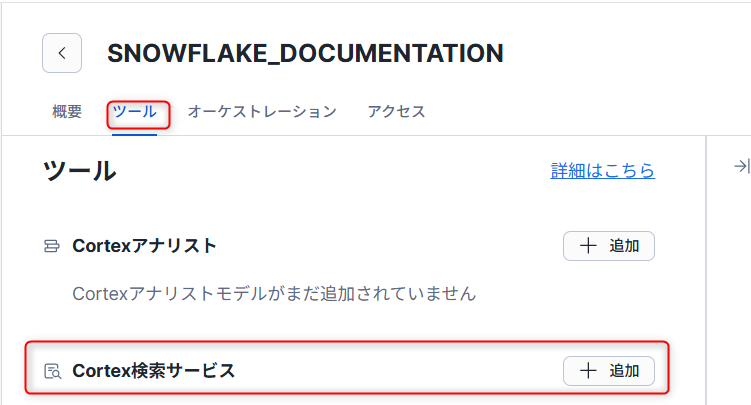This screenshot has width=751, height=405.
Task: Go to the アクセス tab
Action: [396, 112]
